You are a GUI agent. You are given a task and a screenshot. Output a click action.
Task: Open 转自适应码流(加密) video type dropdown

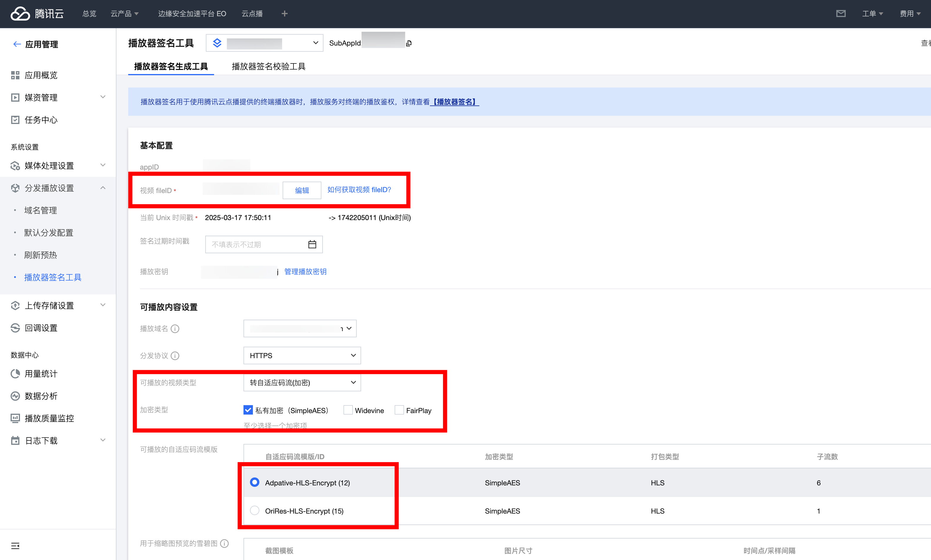(302, 383)
